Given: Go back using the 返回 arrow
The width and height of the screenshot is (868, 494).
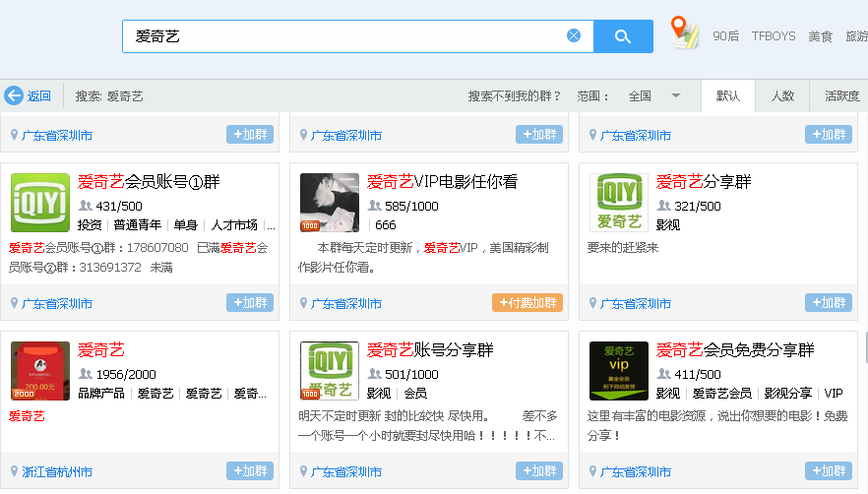Looking at the screenshot, I should click(28, 95).
